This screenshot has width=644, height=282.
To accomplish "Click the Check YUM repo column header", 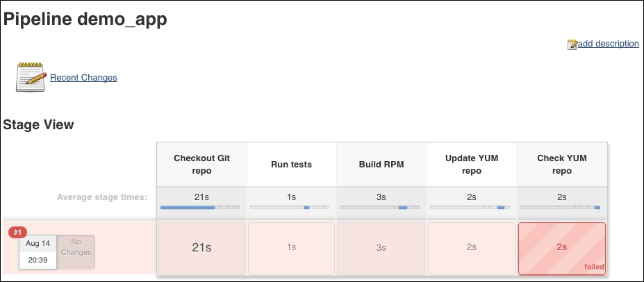I will [562, 165].
